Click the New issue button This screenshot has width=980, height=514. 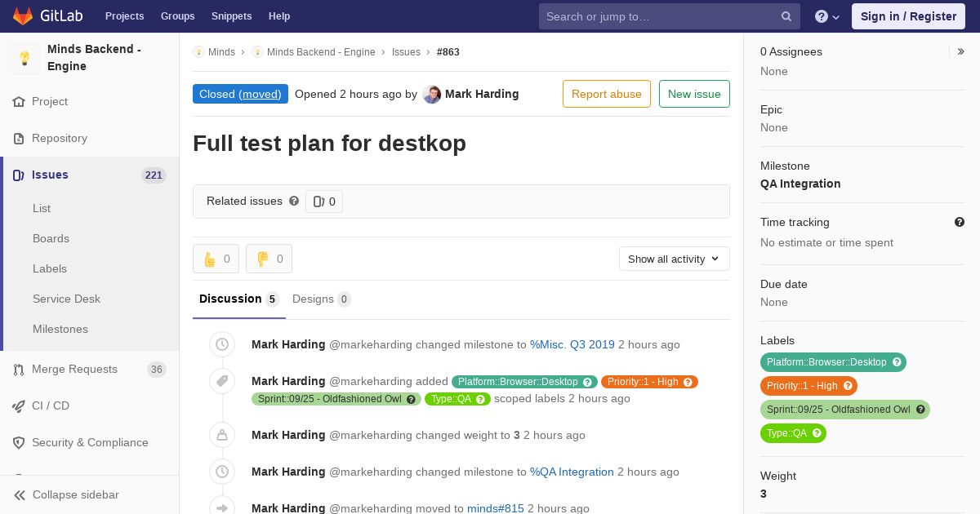point(694,94)
